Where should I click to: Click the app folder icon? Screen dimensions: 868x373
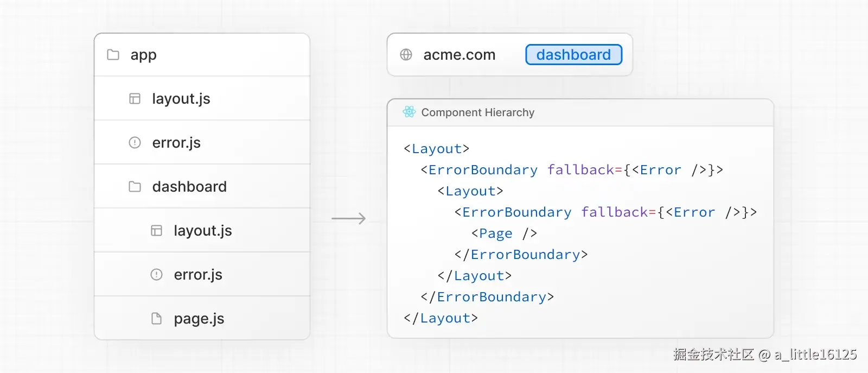click(113, 55)
